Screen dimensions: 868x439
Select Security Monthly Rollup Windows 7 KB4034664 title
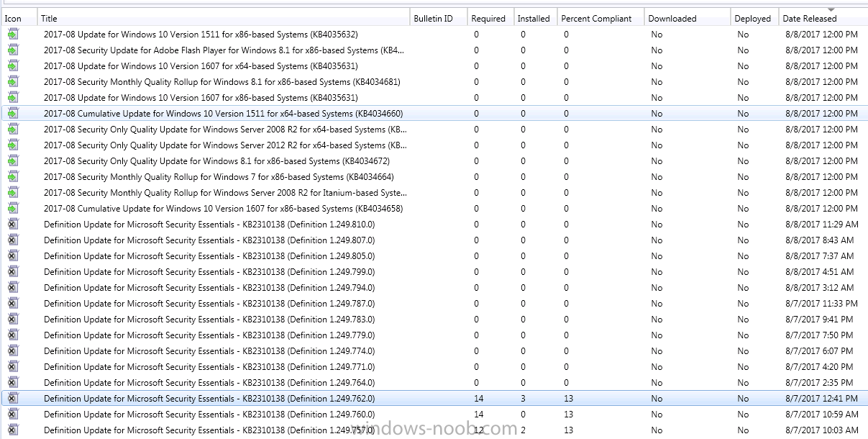click(219, 177)
